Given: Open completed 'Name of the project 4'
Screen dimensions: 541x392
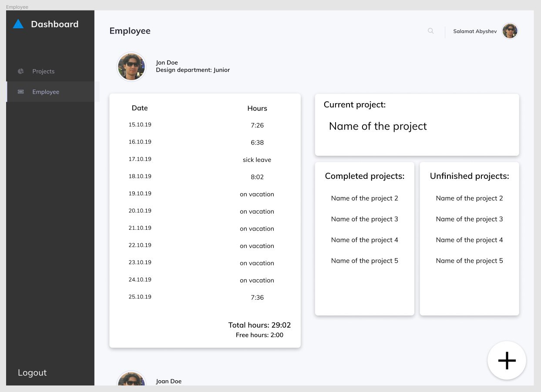Looking at the screenshot, I should point(365,240).
